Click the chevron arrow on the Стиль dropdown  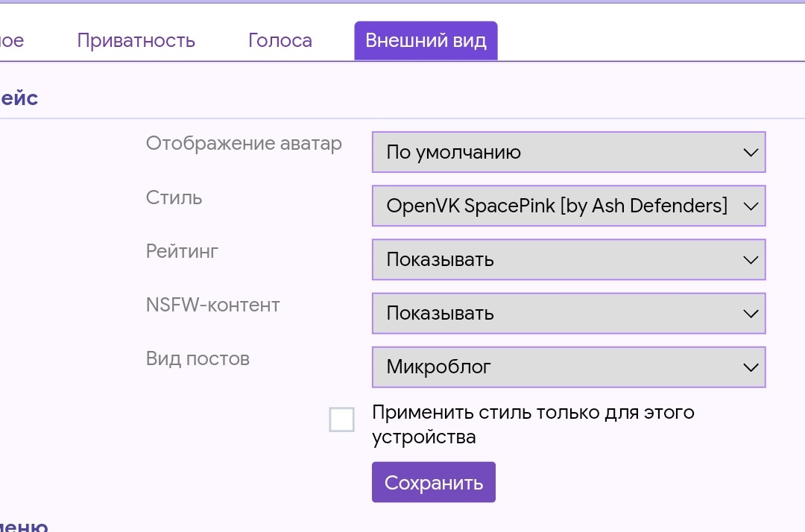(x=750, y=206)
